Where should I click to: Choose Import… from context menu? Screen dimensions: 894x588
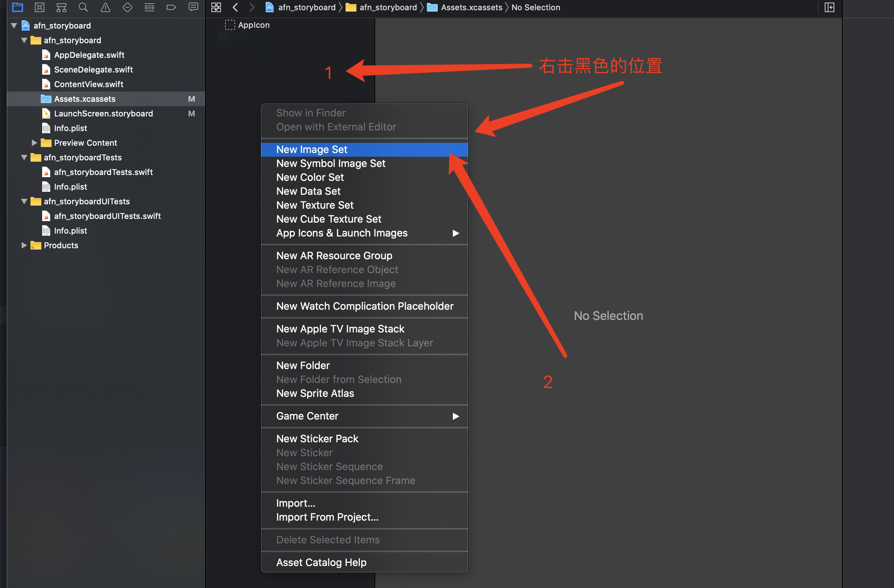point(364,503)
